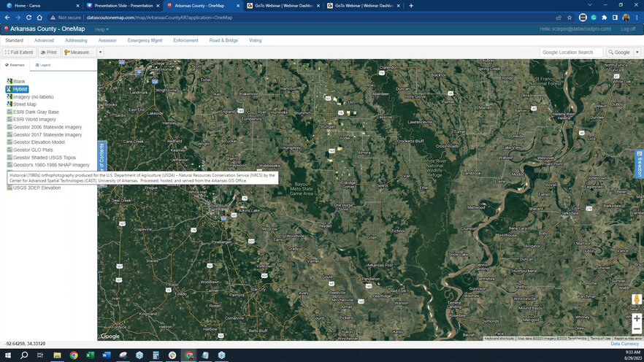644x362 pixels.
Task: Open the Voting tab
Action: coord(255,40)
